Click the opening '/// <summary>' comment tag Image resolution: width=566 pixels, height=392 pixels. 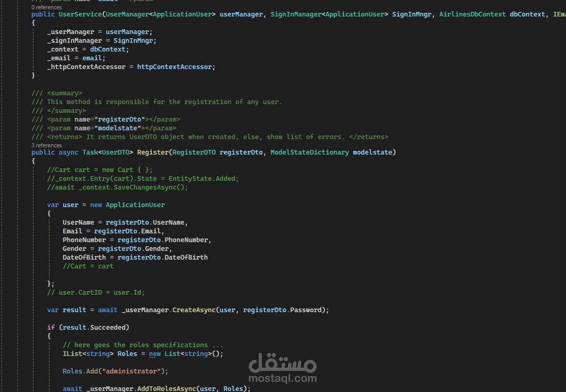57,93
